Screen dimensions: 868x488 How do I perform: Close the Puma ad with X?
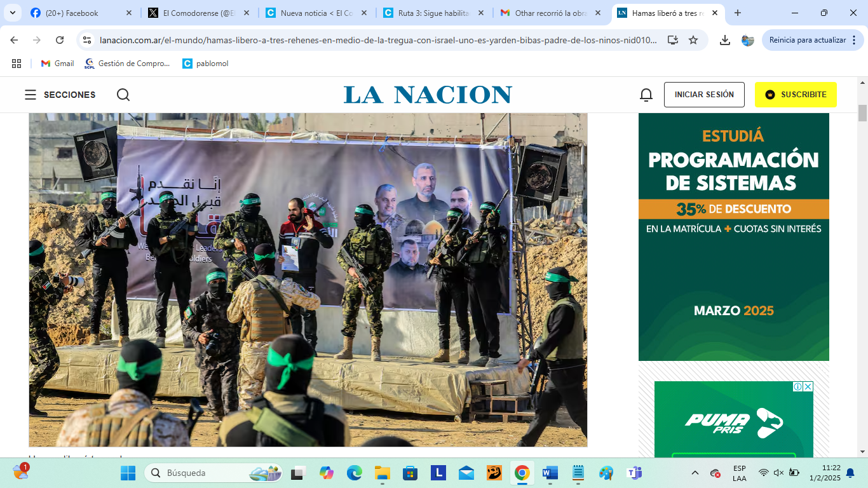coord(808,386)
